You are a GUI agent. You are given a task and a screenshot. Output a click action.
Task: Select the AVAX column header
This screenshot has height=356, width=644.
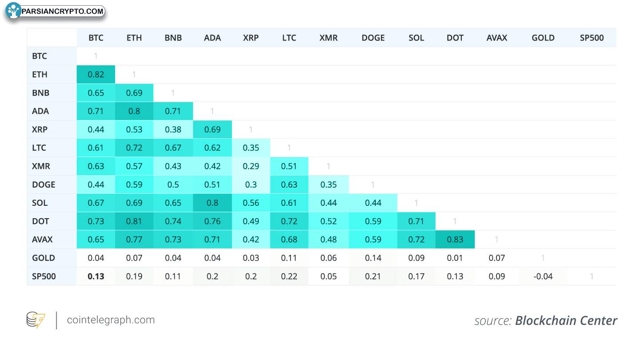point(497,38)
